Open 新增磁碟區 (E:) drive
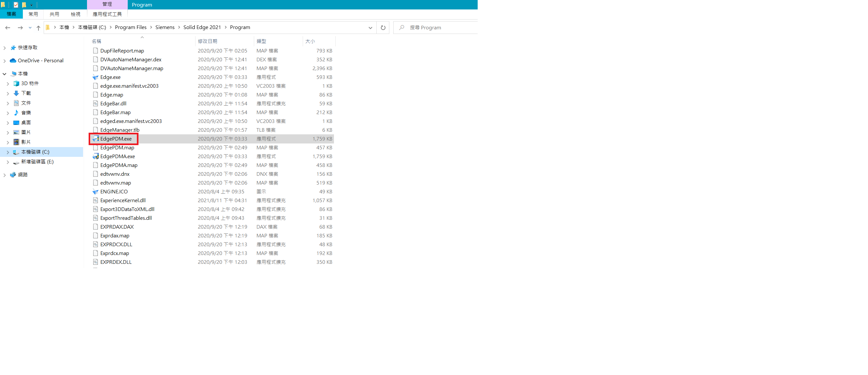The image size is (868, 375). pyautogui.click(x=37, y=162)
